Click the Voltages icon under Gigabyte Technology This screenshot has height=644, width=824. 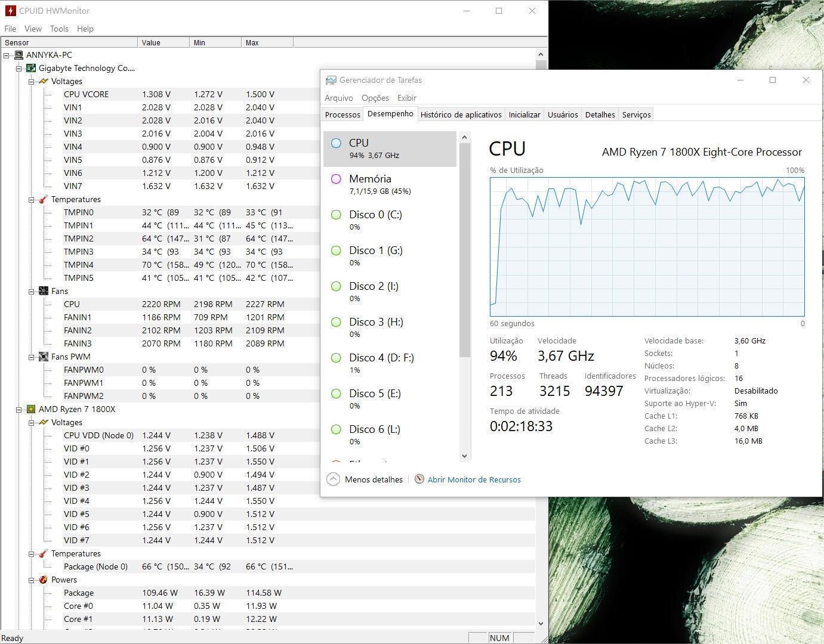pos(44,81)
